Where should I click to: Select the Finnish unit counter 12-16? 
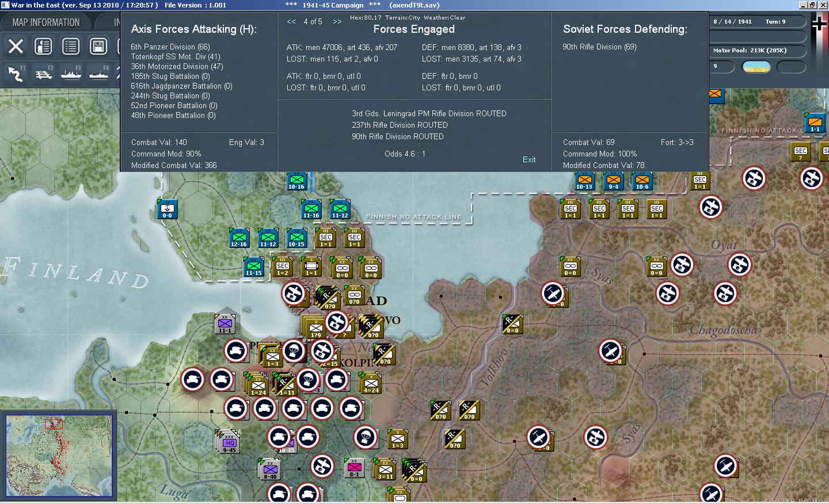[x=239, y=238]
